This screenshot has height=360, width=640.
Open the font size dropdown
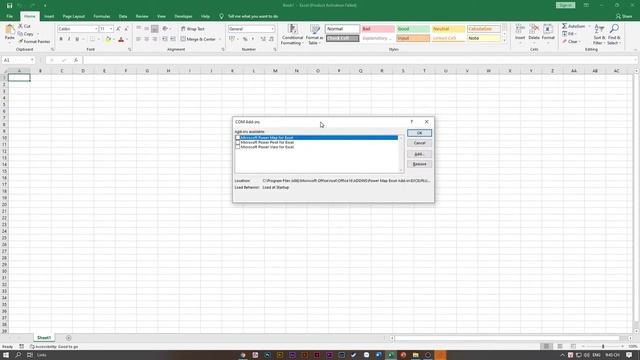[x=111, y=29]
